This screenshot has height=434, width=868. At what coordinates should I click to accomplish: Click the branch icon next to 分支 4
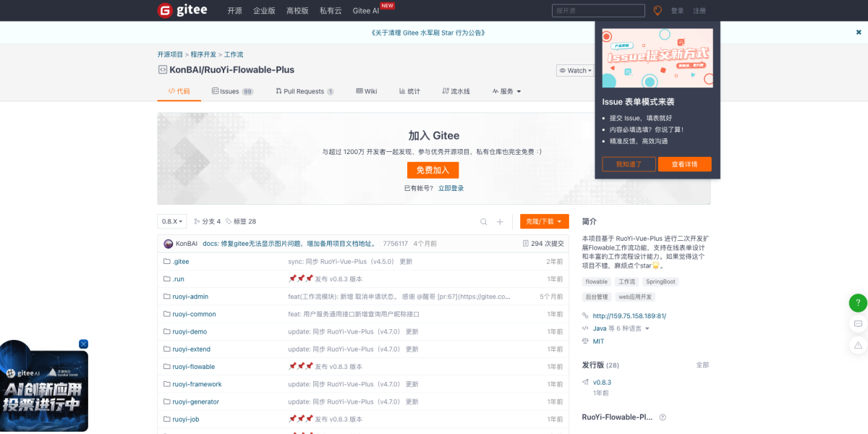[x=197, y=221]
